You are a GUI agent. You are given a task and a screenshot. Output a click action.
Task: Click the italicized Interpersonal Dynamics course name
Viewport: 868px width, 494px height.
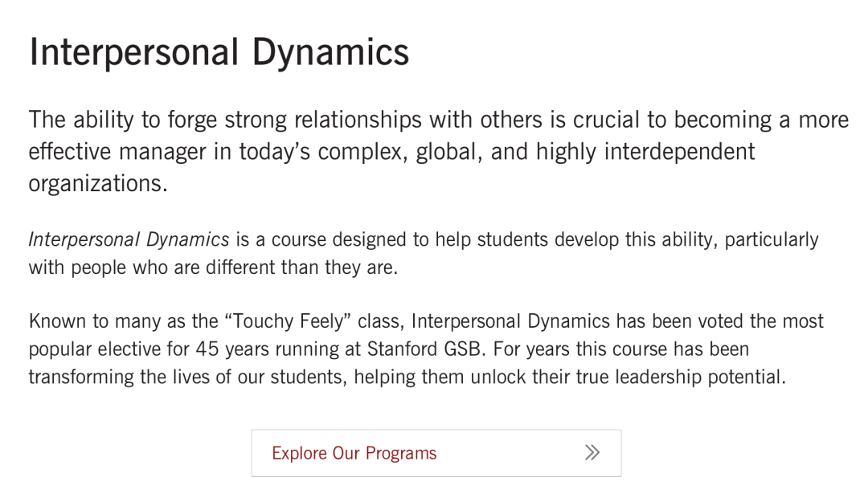(129, 239)
